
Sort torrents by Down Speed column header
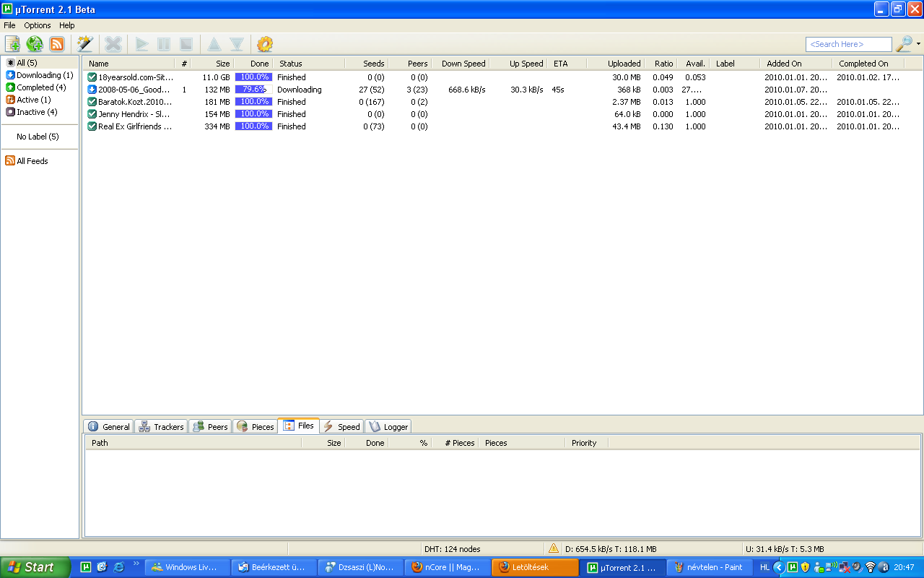463,64
